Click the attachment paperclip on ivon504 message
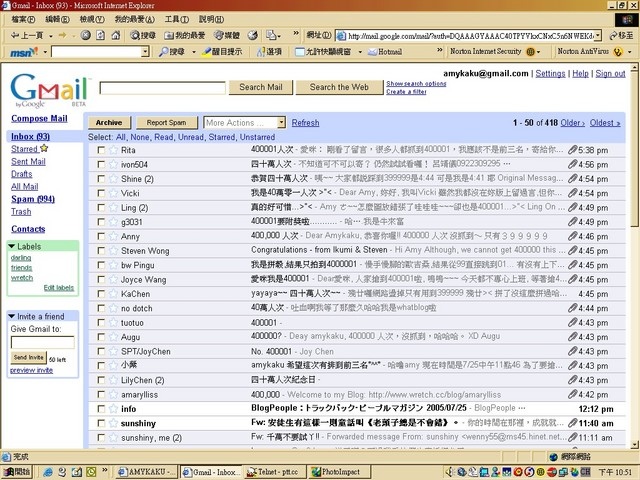Image resolution: width=640 pixels, height=480 pixels. 572,164
